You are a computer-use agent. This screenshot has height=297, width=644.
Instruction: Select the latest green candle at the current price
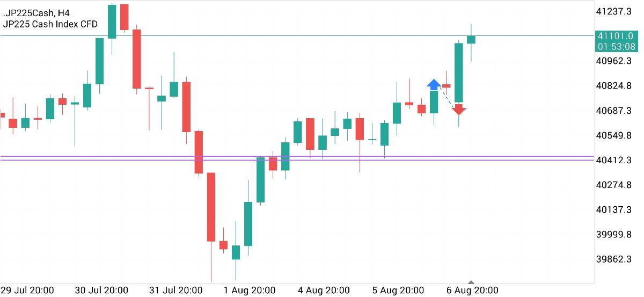[x=471, y=39]
